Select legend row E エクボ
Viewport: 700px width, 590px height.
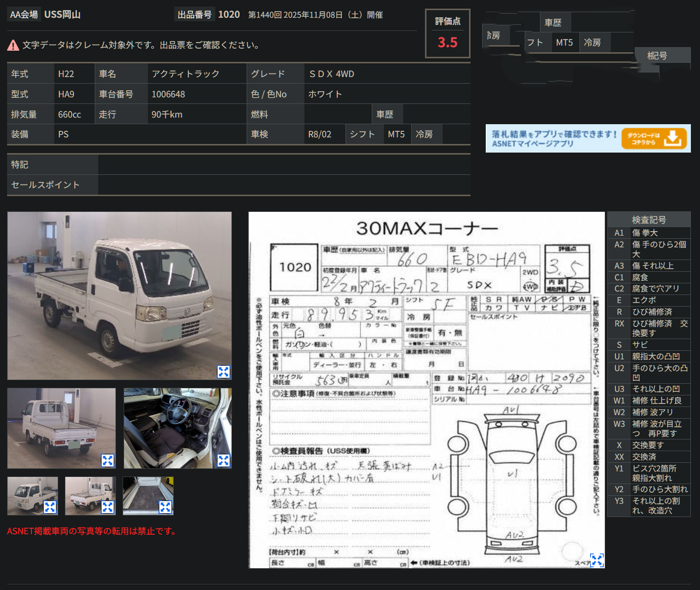[x=649, y=300]
